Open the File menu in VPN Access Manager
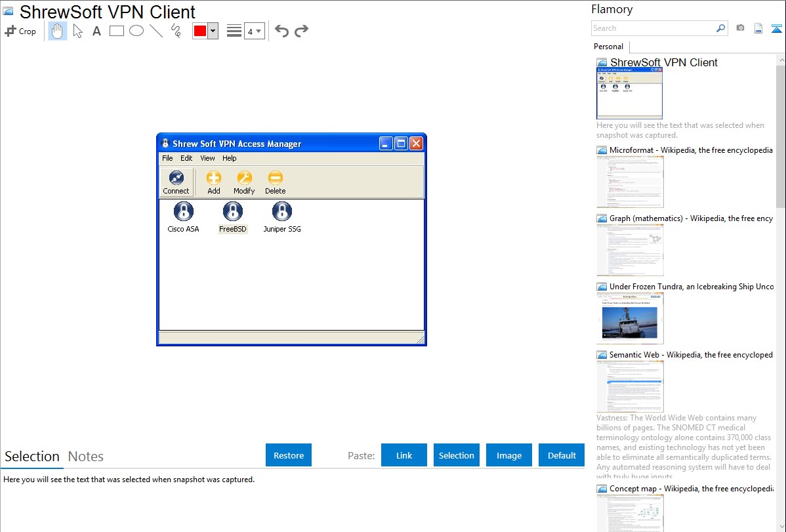 [167, 158]
